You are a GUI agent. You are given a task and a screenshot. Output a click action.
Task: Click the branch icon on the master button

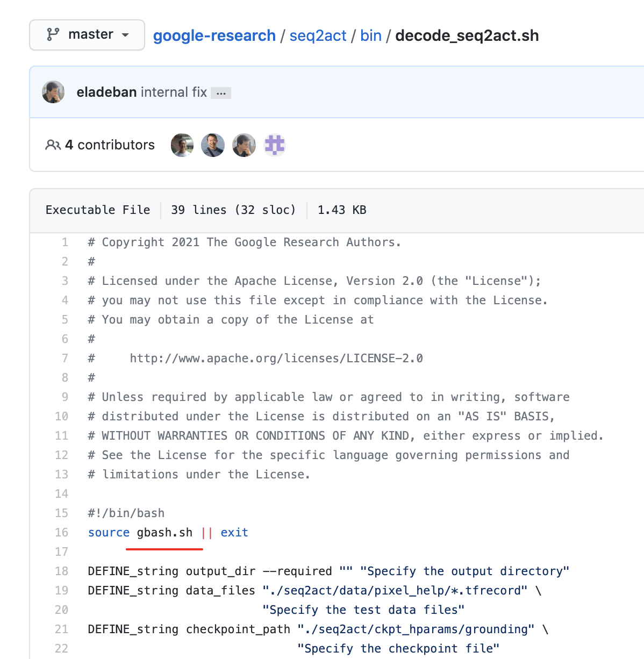[x=52, y=34]
